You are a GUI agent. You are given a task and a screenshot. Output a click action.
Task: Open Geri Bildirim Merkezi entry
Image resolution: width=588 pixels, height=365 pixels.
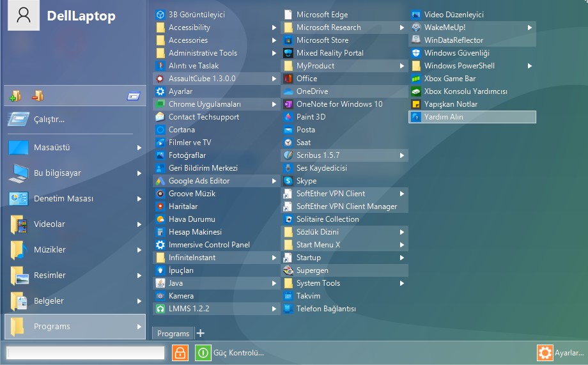point(217,168)
